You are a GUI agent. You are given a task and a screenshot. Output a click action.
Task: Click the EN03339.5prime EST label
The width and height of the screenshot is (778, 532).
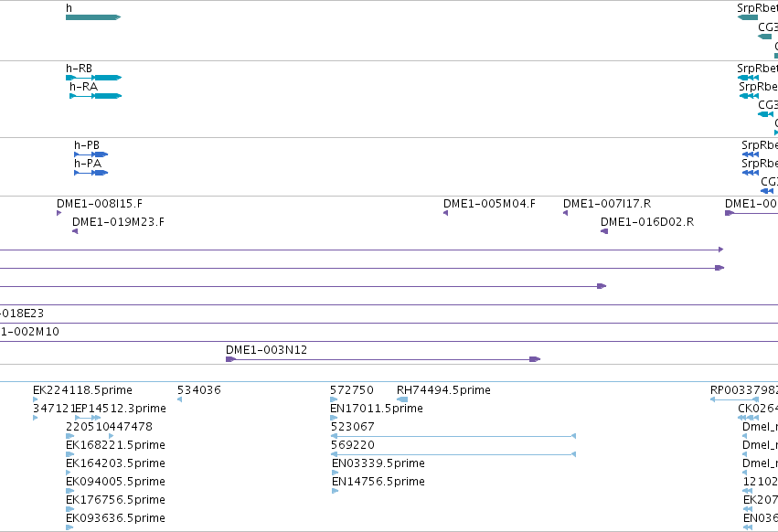(378, 463)
